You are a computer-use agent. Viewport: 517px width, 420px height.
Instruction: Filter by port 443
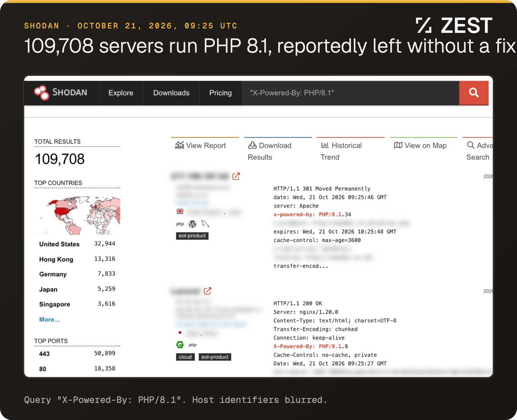point(44,353)
